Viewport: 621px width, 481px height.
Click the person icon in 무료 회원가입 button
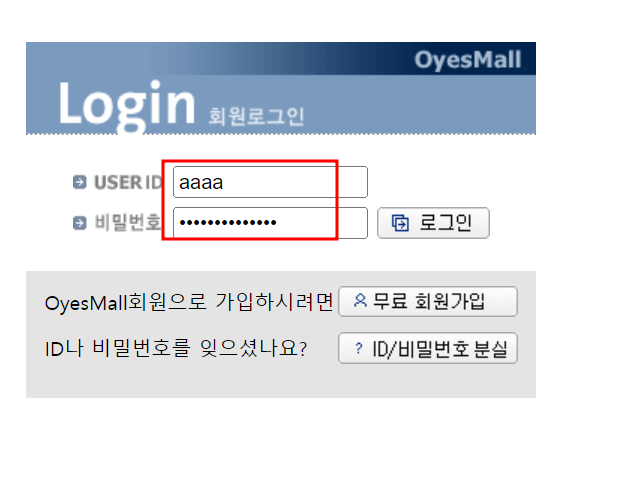360,300
